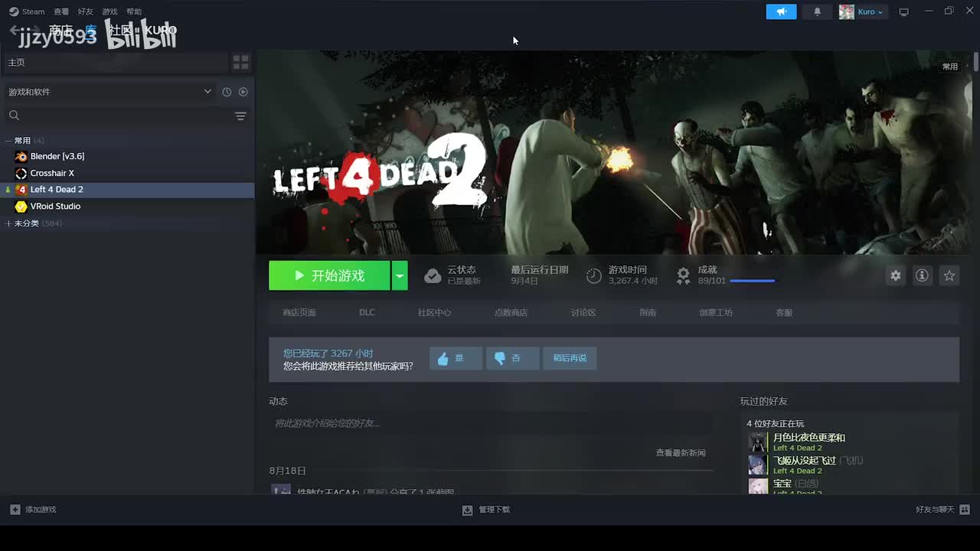This screenshot has width=980, height=551.
Task: Open the notifications bell
Action: click(817, 11)
